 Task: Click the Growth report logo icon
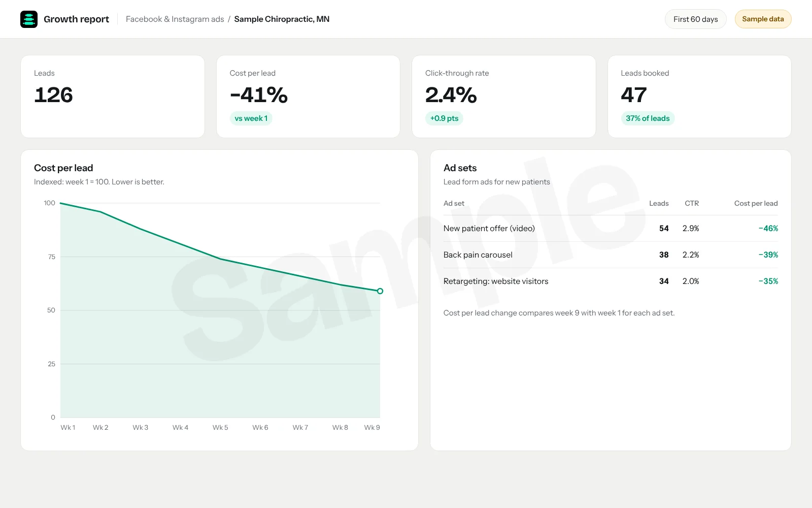(29, 19)
